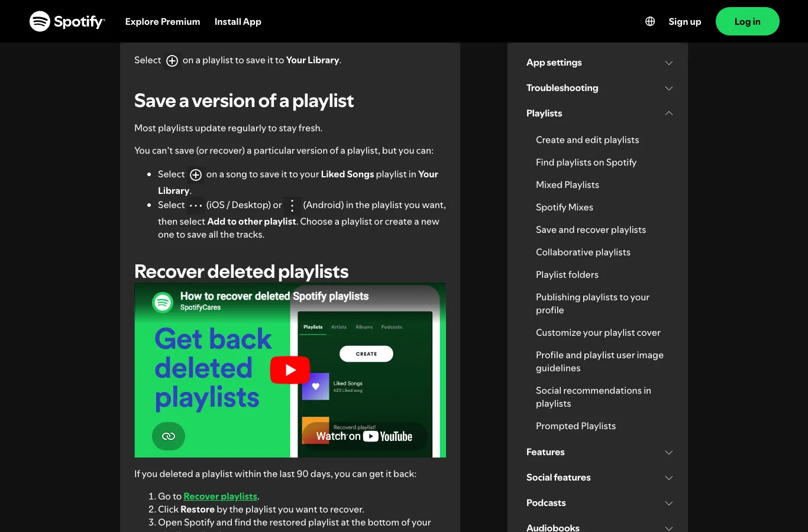Click the SpotifyCares channel avatar
The image size is (808, 532).
click(163, 302)
